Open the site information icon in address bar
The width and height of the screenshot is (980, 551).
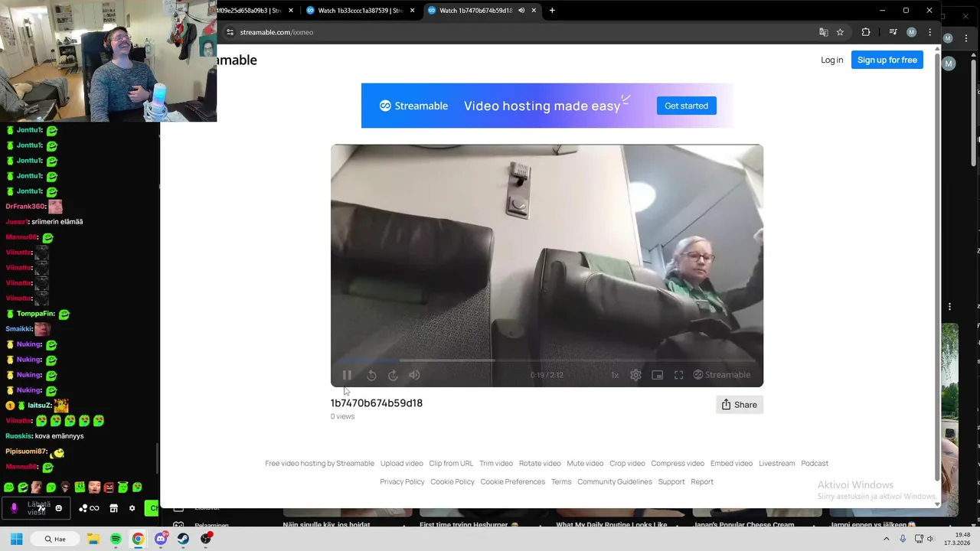point(229,32)
